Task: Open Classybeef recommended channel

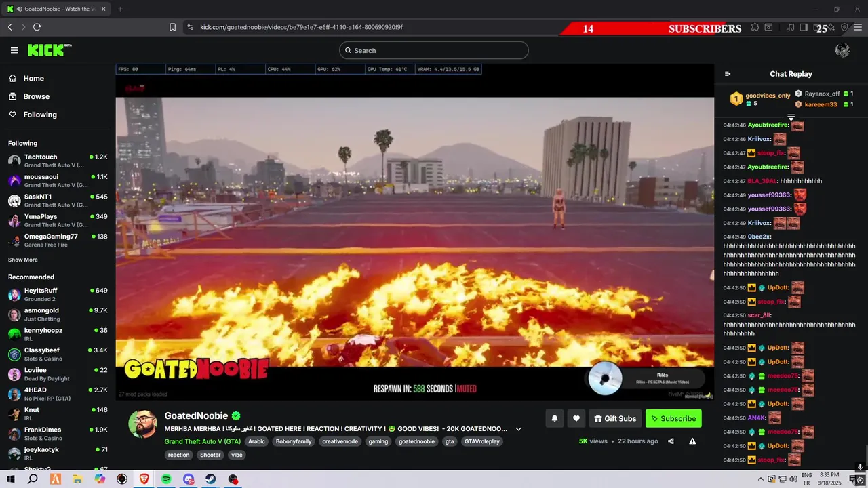Action: (x=58, y=354)
